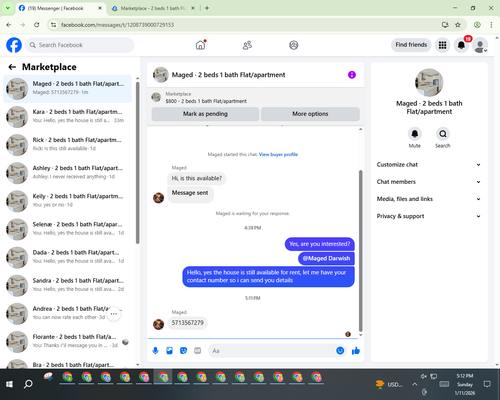Click the browser address bar URL
500x400 pixels.
(117, 25)
